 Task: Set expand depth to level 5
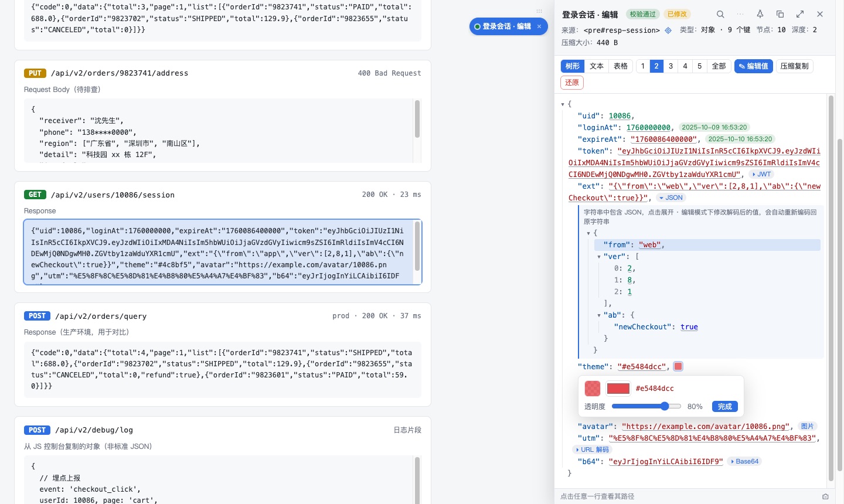(x=699, y=66)
